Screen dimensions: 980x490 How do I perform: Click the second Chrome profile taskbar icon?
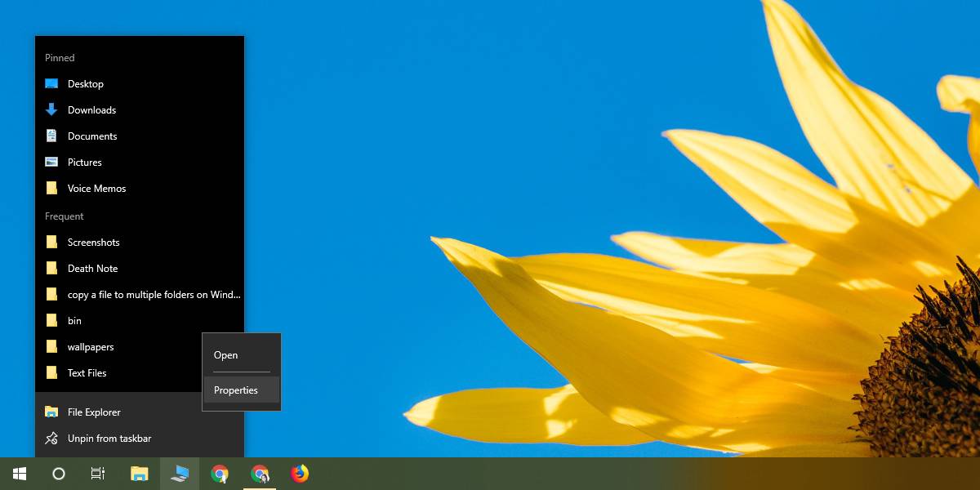click(x=260, y=474)
